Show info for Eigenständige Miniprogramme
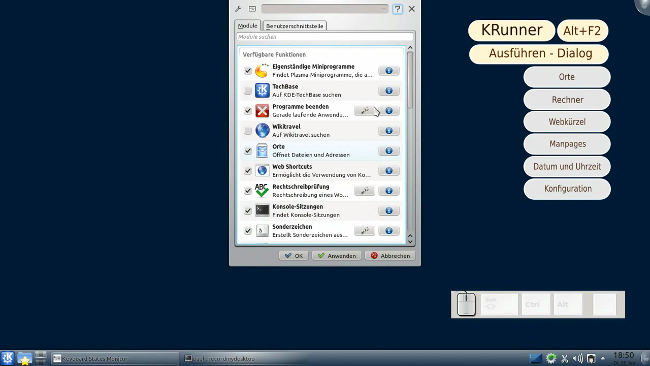 [389, 71]
